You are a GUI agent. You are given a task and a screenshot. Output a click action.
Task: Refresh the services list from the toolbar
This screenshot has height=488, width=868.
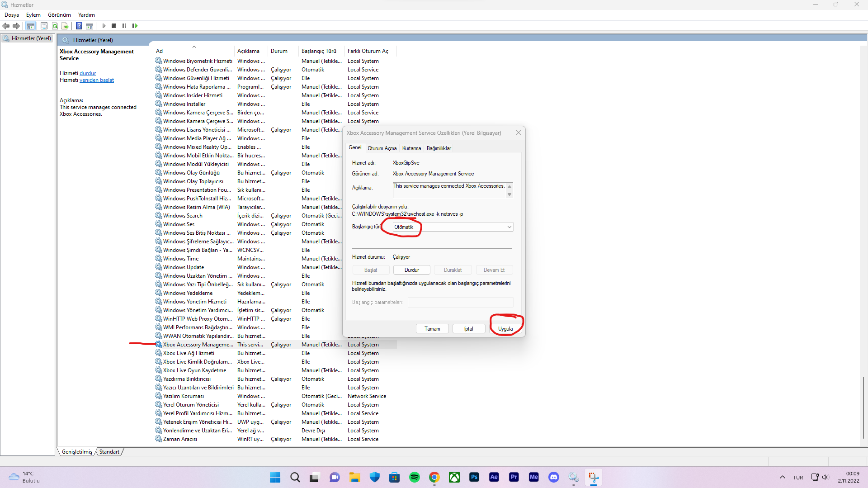55,26
